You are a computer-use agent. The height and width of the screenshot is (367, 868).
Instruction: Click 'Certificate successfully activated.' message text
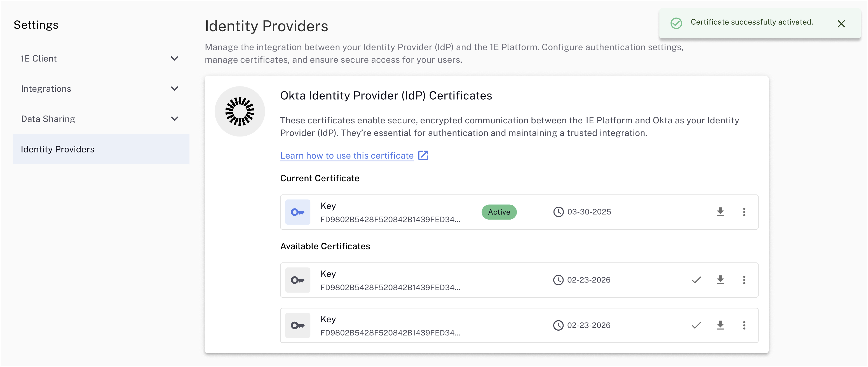(752, 22)
